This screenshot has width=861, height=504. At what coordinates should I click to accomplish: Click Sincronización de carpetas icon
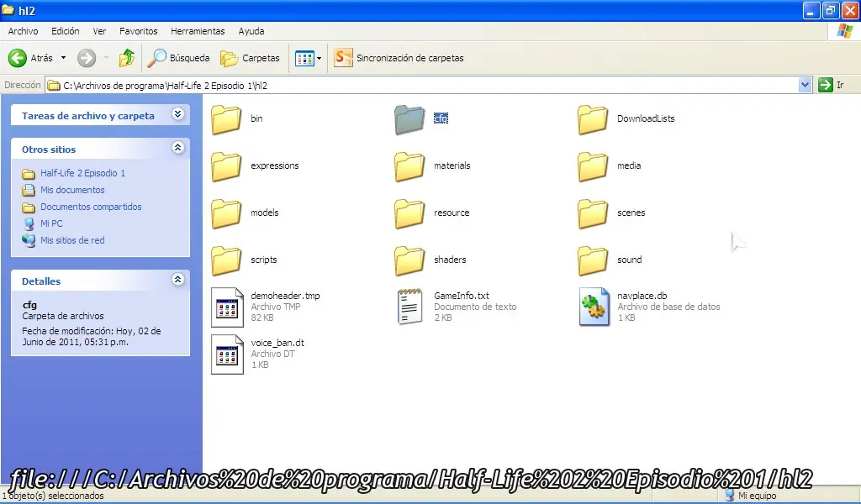(343, 58)
